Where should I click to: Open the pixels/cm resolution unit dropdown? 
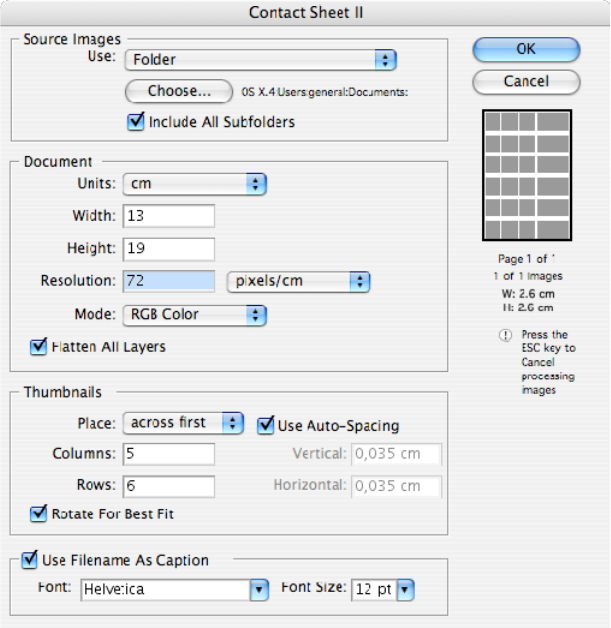299,281
